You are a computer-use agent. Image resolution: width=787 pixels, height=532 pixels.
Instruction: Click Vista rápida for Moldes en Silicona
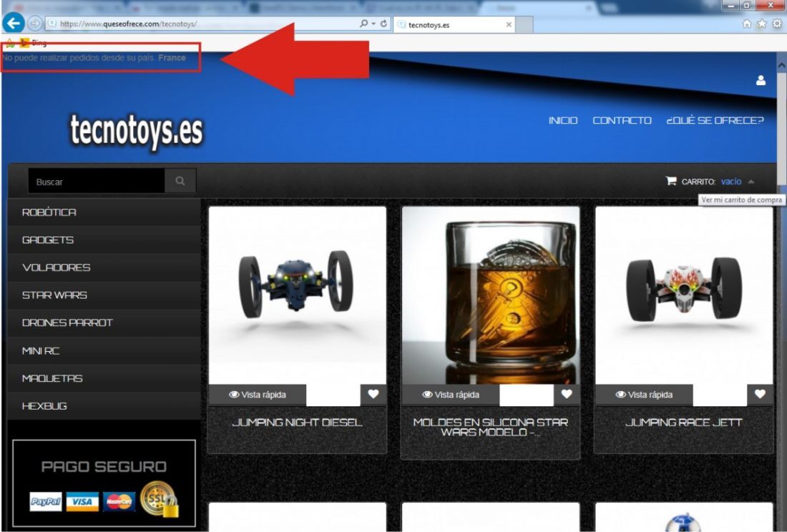point(451,395)
